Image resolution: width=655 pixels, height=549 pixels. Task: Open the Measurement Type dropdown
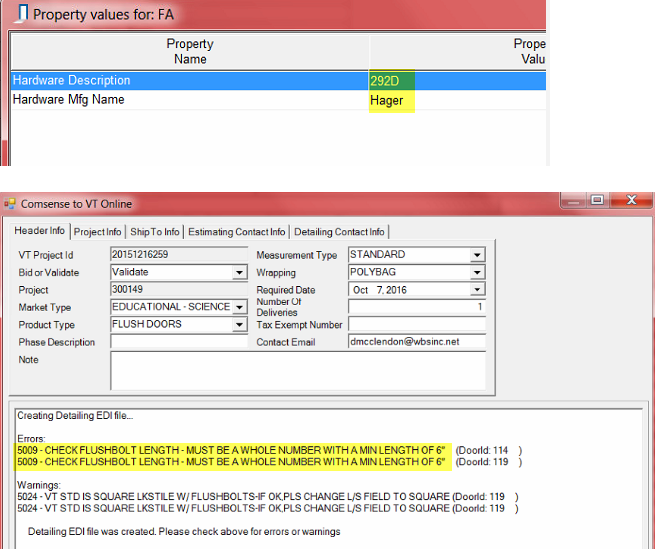coord(477,255)
